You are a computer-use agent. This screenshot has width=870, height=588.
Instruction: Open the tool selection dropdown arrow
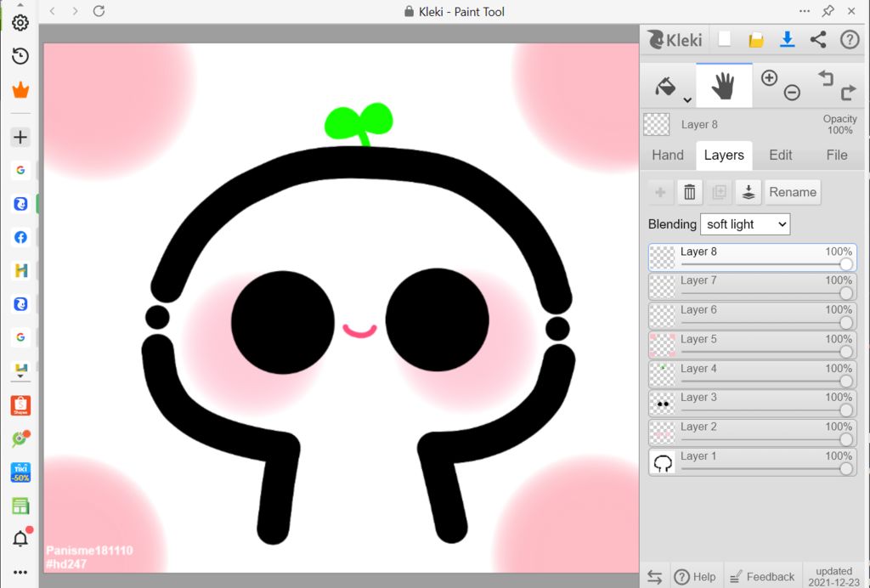[687, 100]
